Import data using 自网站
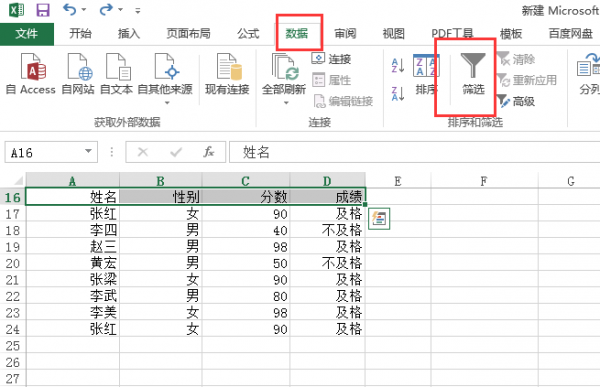The image size is (600, 387). (x=78, y=74)
